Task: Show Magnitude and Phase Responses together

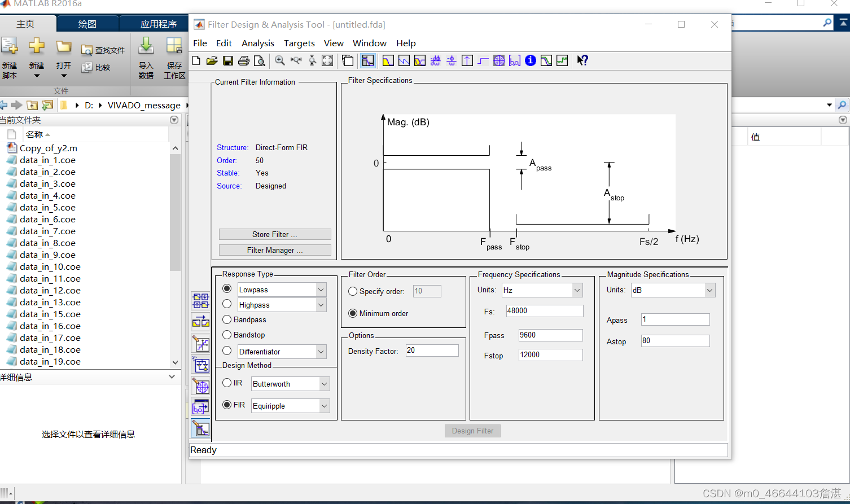Action: tap(419, 60)
